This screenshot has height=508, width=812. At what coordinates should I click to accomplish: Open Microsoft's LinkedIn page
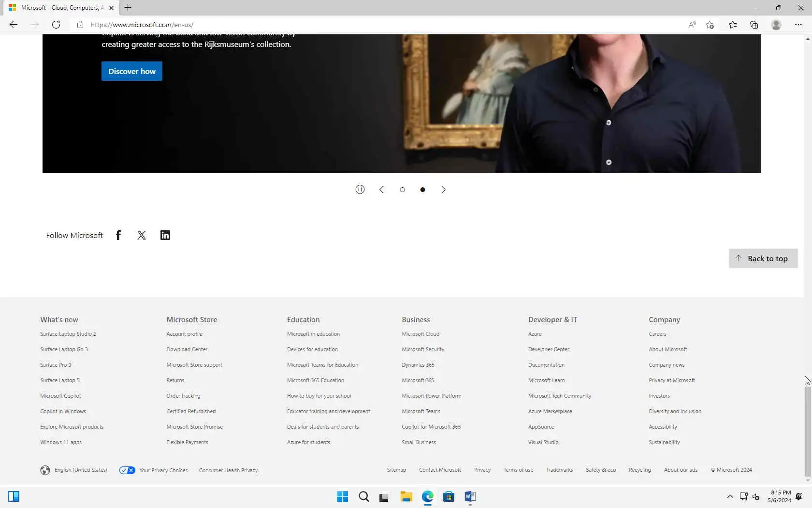165,235
